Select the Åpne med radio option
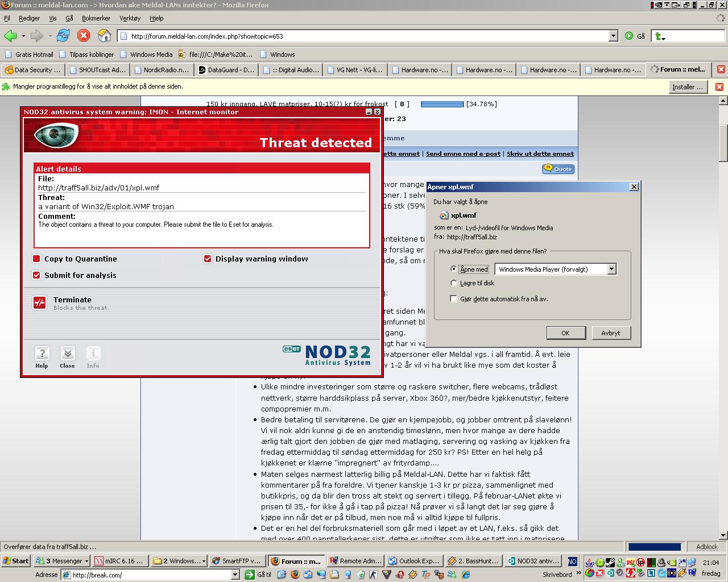The width and height of the screenshot is (728, 582). coord(453,269)
